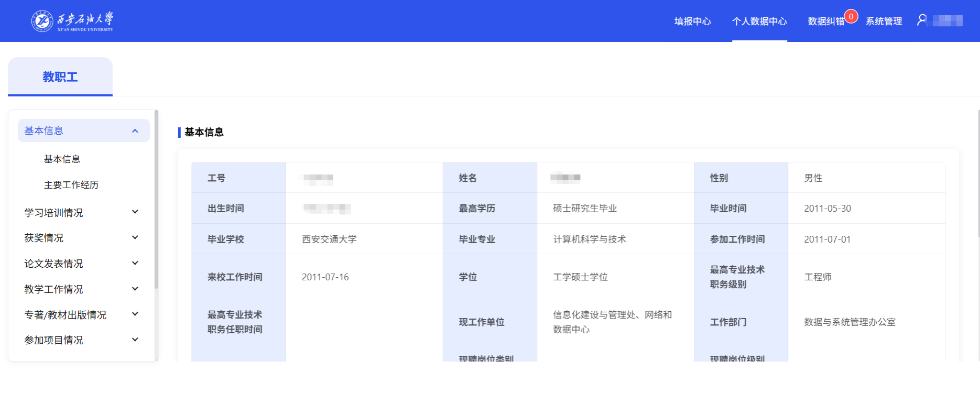Image resolution: width=980 pixels, height=393 pixels.
Task: Click the Xi'an Shiyou University logo
Action: [x=72, y=21]
